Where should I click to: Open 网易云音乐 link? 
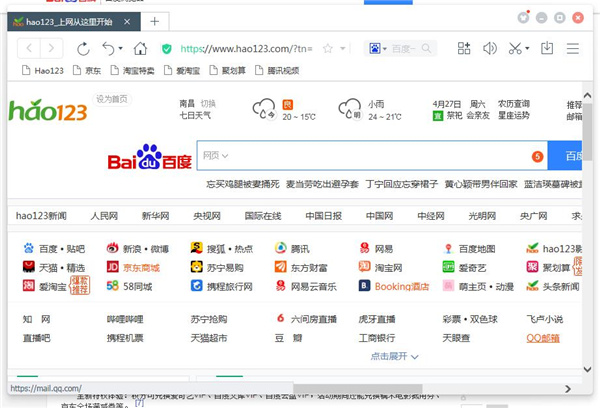[306, 286]
